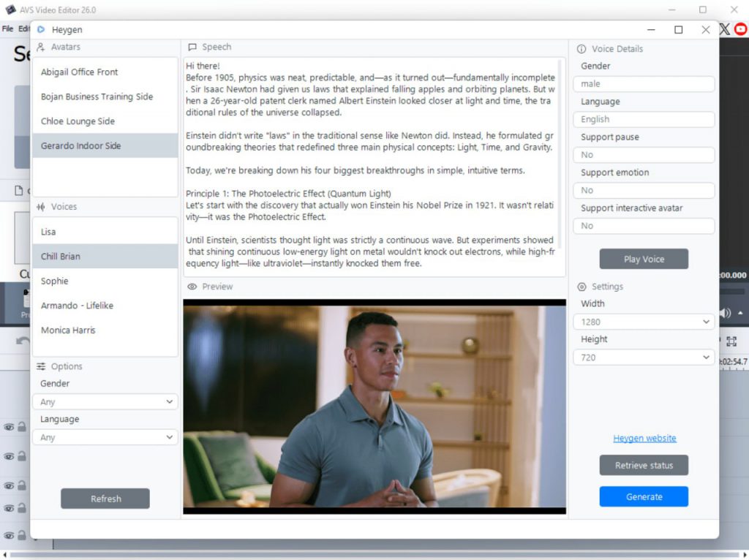The height and width of the screenshot is (560, 749).
Task: Close the Heygen dialog
Action: [x=706, y=29]
